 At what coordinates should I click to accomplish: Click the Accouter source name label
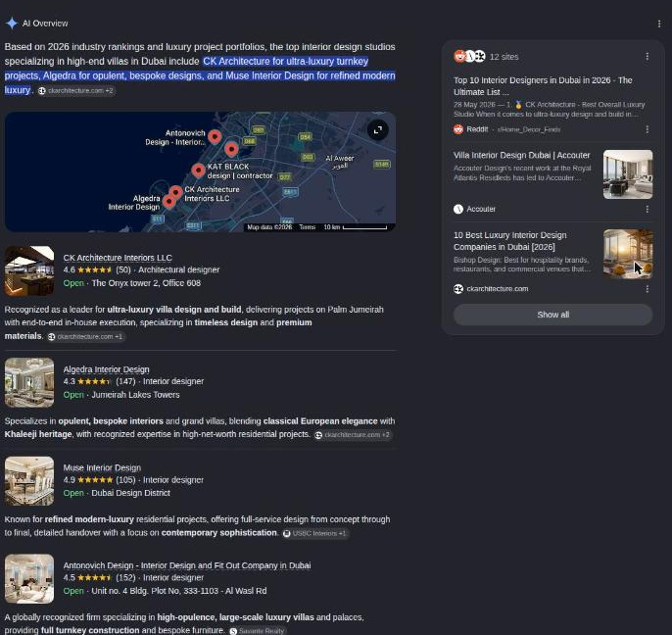coord(481,210)
